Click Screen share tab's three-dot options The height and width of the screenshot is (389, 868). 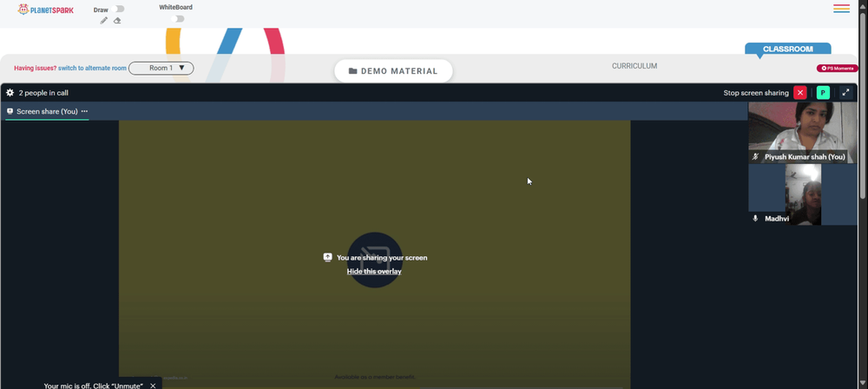click(85, 111)
